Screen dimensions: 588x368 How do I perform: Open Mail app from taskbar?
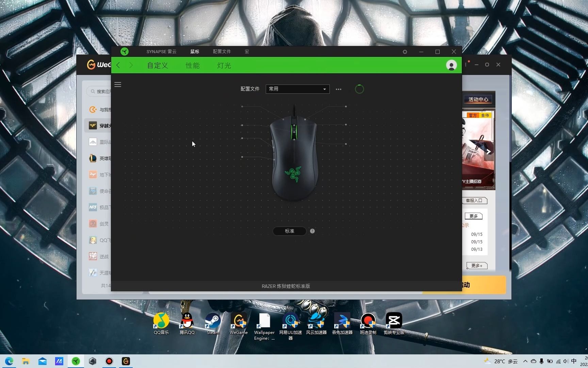43,361
